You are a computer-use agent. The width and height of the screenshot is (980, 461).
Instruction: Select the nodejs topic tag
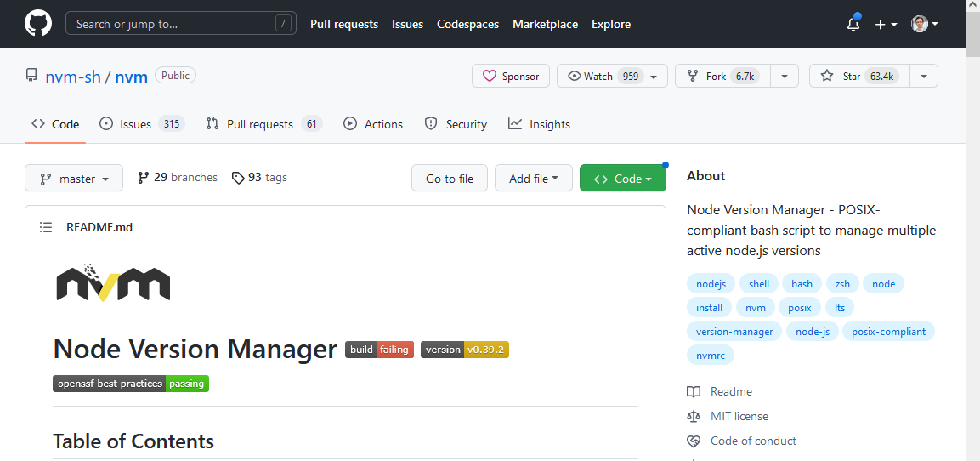(x=711, y=283)
